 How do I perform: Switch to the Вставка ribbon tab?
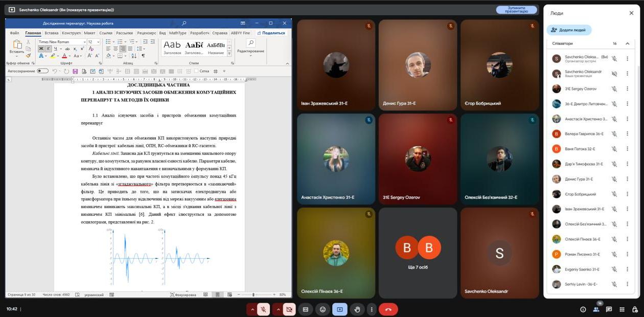[52, 33]
